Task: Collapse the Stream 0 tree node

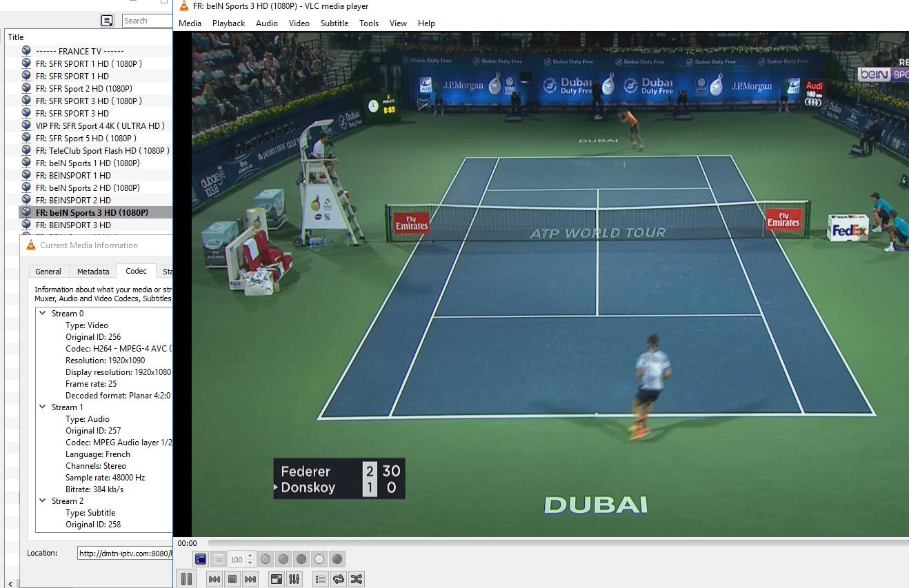Action: pos(43,314)
